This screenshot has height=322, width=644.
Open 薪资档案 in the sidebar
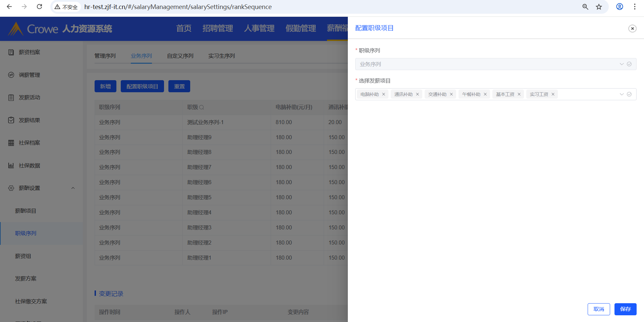click(x=30, y=52)
